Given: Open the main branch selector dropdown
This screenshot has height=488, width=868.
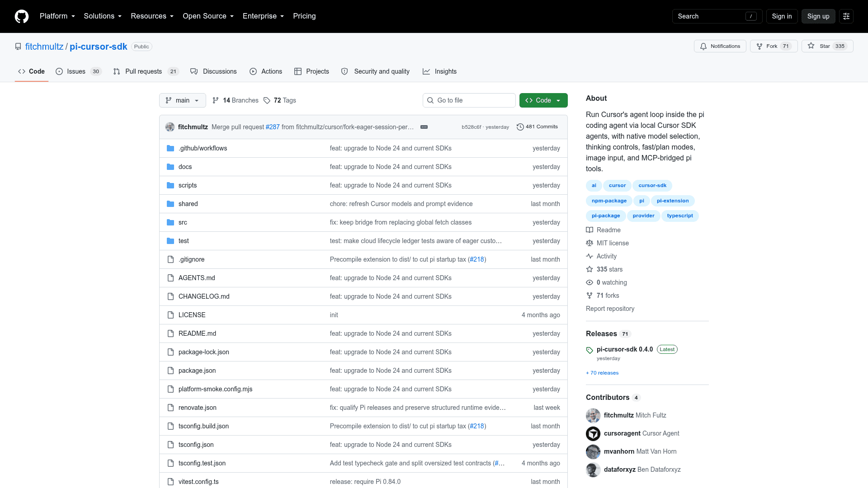Looking at the screenshot, I should pos(183,100).
